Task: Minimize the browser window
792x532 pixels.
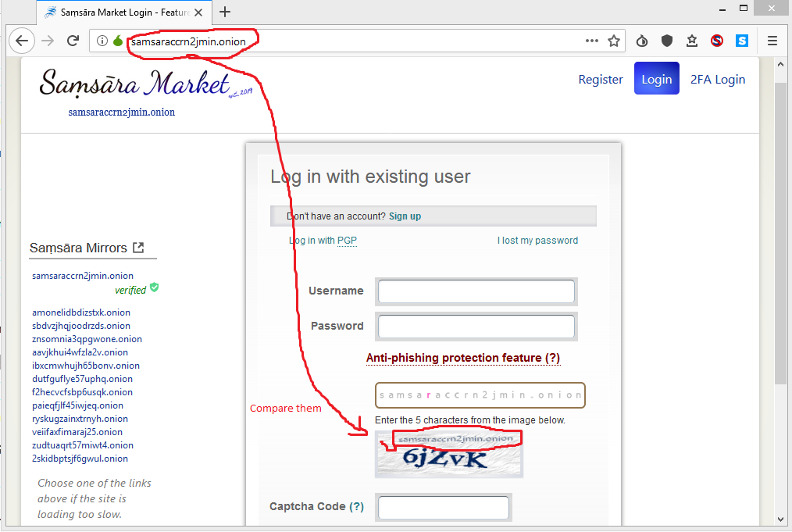Action: (x=722, y=9)
